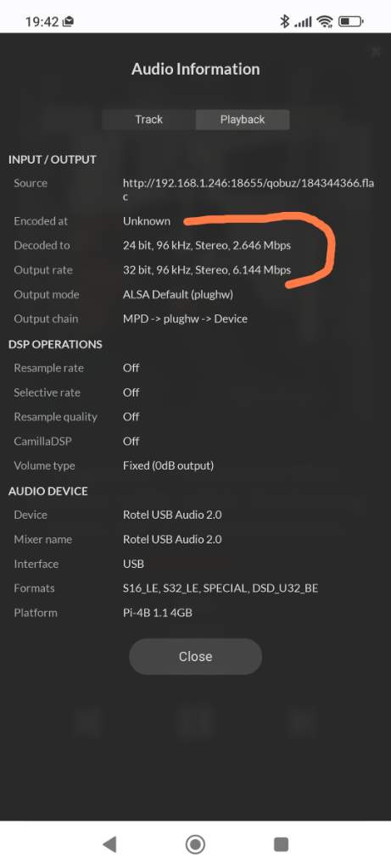Click the Rotel USB Audio 2.0 device value
The width and height of the screenshot is (391, 868).
tap(172, 515)
